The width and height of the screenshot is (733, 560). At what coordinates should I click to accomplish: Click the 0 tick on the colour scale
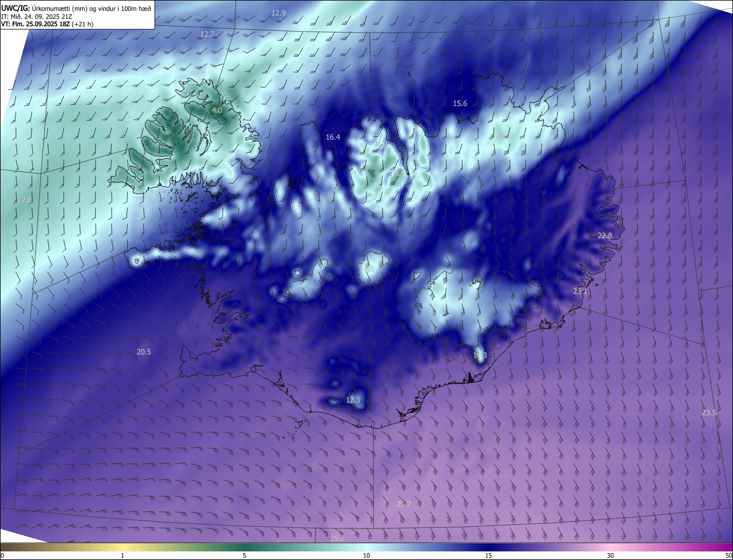2,555
